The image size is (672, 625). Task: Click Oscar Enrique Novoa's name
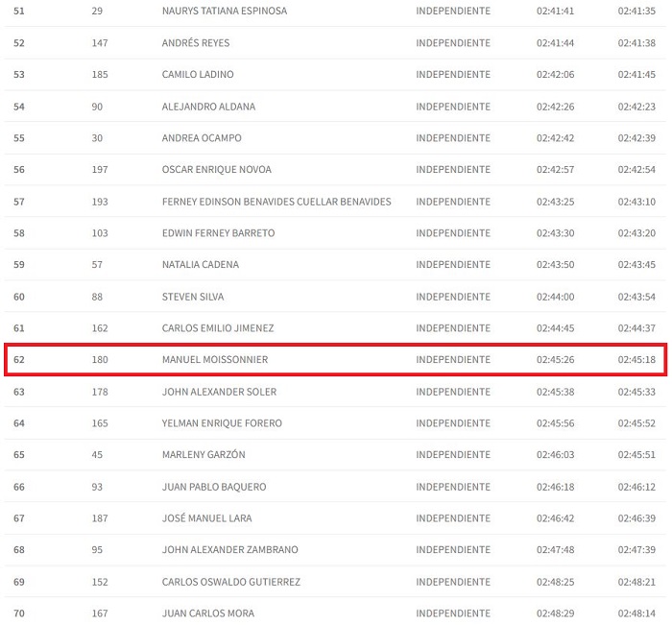click(217, 170)
